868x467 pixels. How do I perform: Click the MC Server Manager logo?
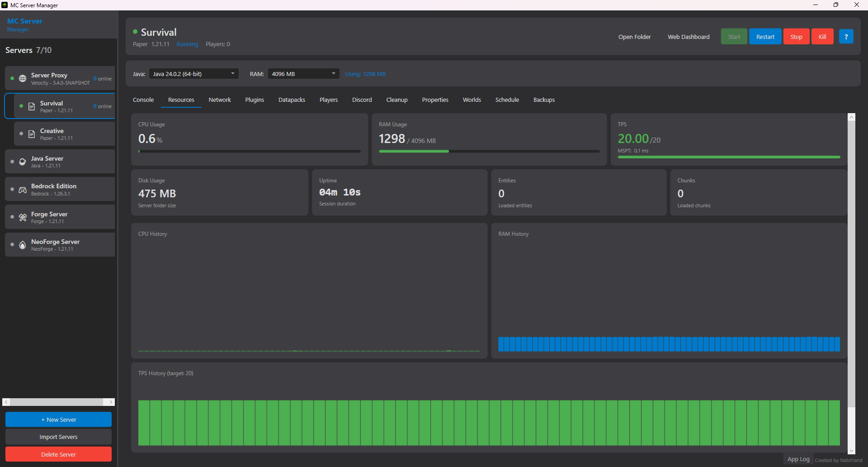click(25, 24)
